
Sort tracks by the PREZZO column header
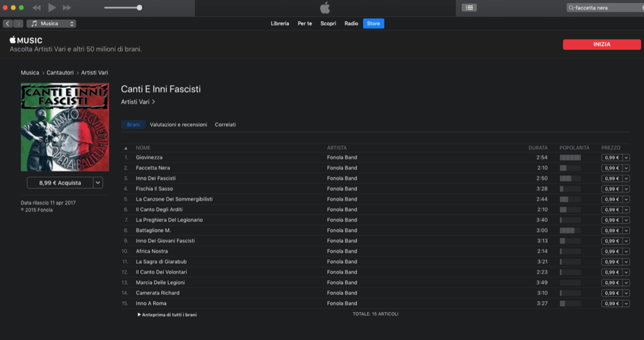[x=611, y=148]
